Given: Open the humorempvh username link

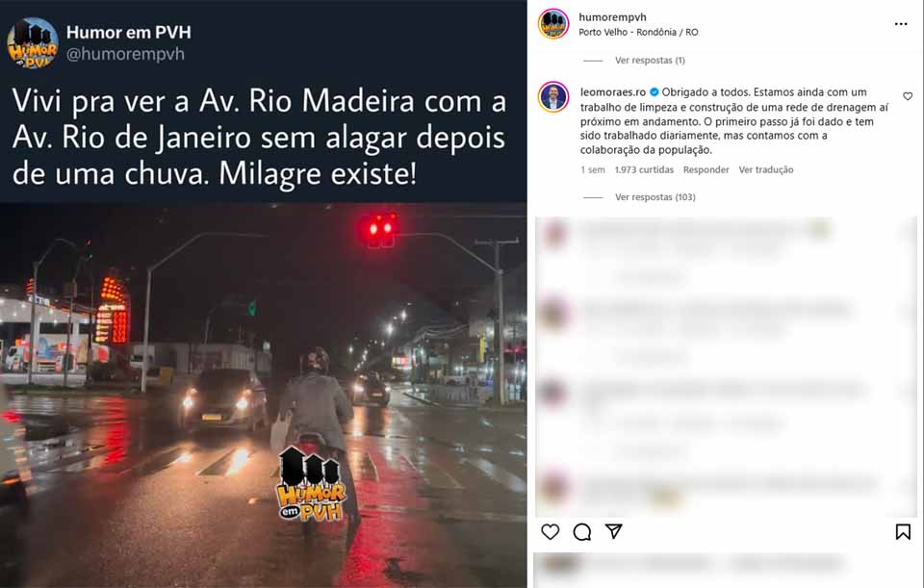Looking at the screenshot, I should [612, 17].
